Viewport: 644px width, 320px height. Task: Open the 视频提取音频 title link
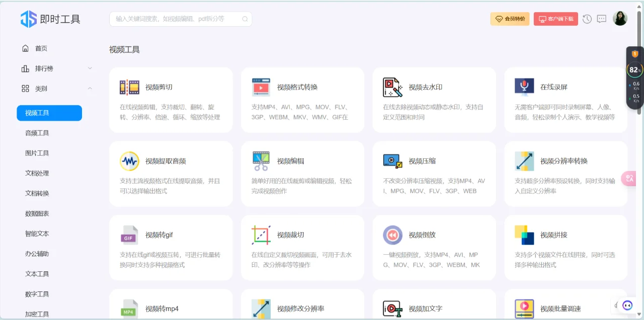(166, 161)
